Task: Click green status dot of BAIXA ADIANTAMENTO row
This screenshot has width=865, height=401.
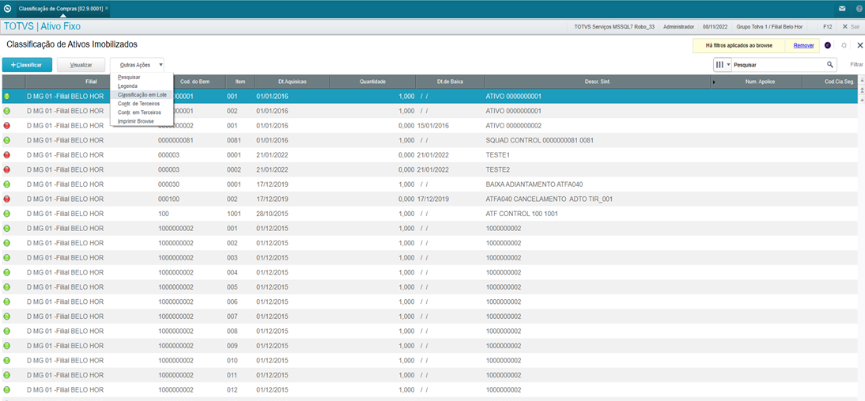Action: point(7,184)
